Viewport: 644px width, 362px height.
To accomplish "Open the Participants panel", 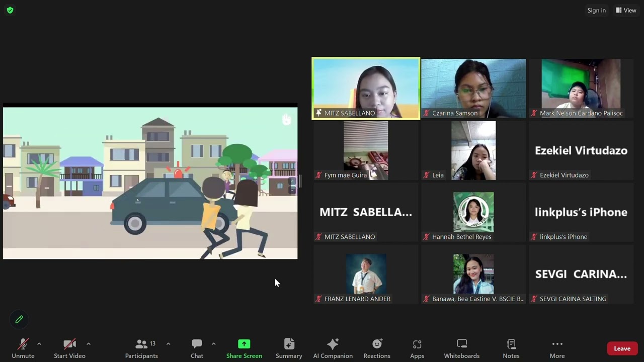I will (x=141, y=348).
